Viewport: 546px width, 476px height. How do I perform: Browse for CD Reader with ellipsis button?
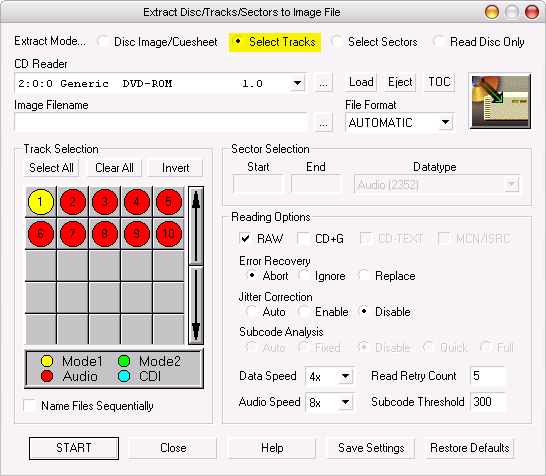323,83
